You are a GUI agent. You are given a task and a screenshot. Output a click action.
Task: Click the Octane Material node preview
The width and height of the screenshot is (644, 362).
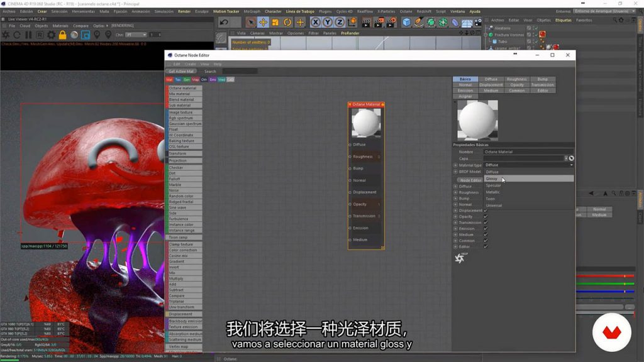[x=366, y=123]
